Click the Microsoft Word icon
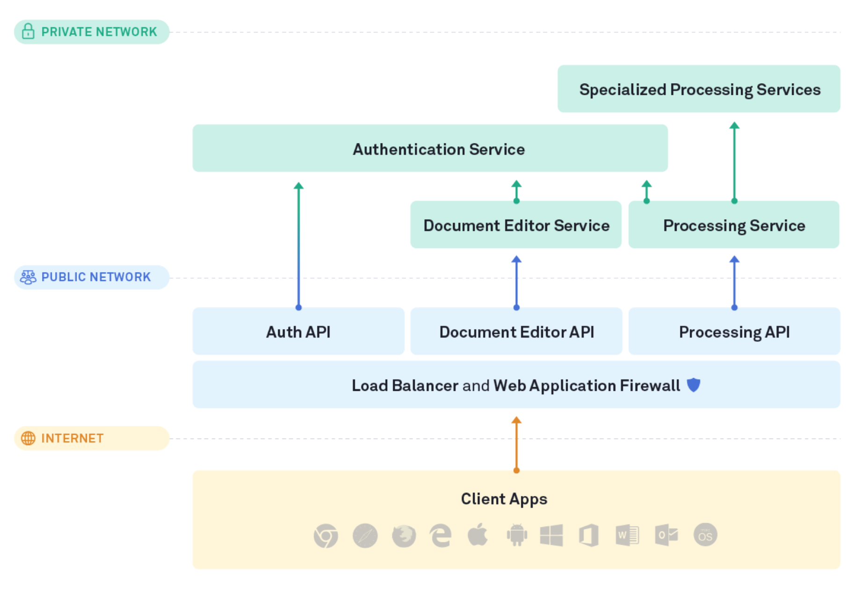This screenshot has width=868, height=593. [627, 535]
